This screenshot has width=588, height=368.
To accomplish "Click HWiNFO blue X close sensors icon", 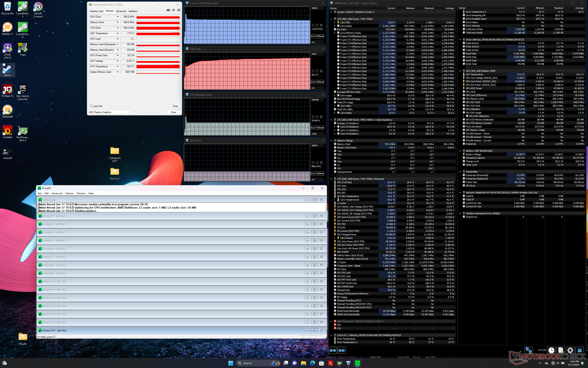I will coord(579,350).
